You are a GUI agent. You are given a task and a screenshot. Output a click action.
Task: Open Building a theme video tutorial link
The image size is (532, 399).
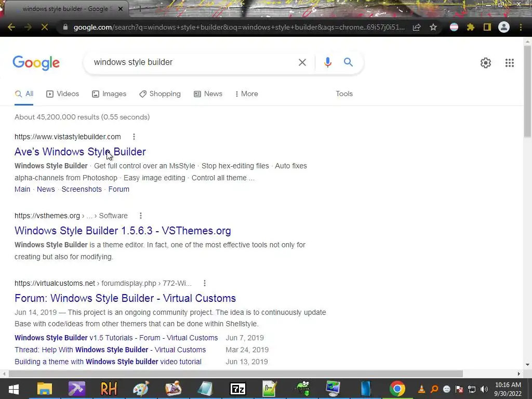[x=108, y=362]
